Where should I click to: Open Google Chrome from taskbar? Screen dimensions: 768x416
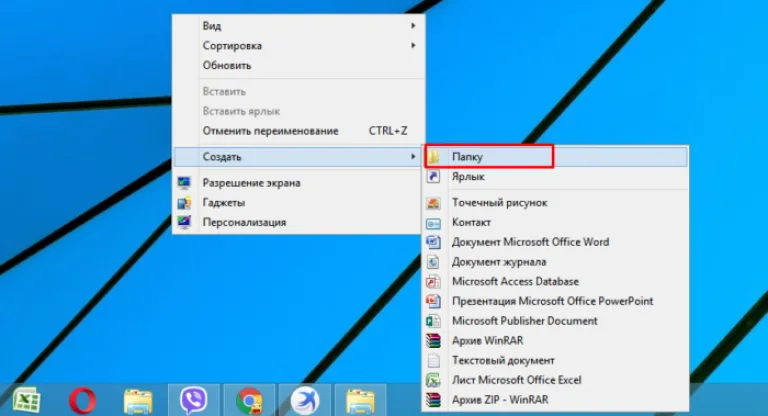(x=249, y=401)
